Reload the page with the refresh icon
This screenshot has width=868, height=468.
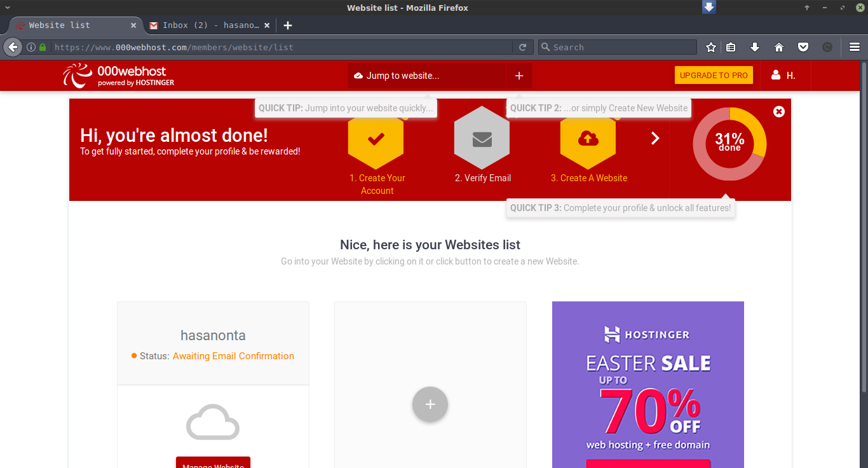pos(522,47)
